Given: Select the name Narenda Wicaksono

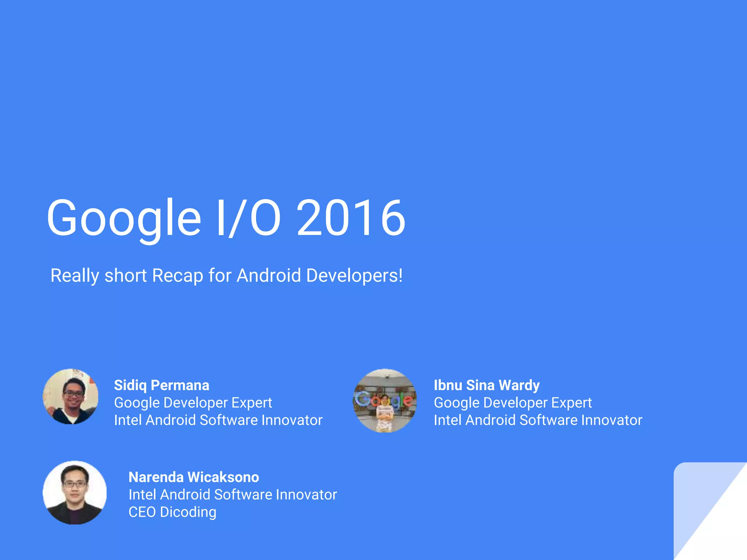Looking at the screenshot, I should click(x=194, y=477).
